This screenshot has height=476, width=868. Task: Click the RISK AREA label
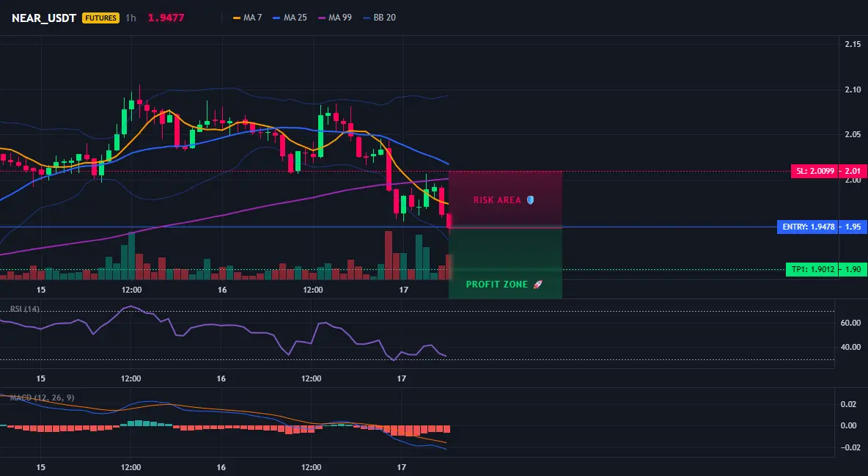[x=497, y=200]
